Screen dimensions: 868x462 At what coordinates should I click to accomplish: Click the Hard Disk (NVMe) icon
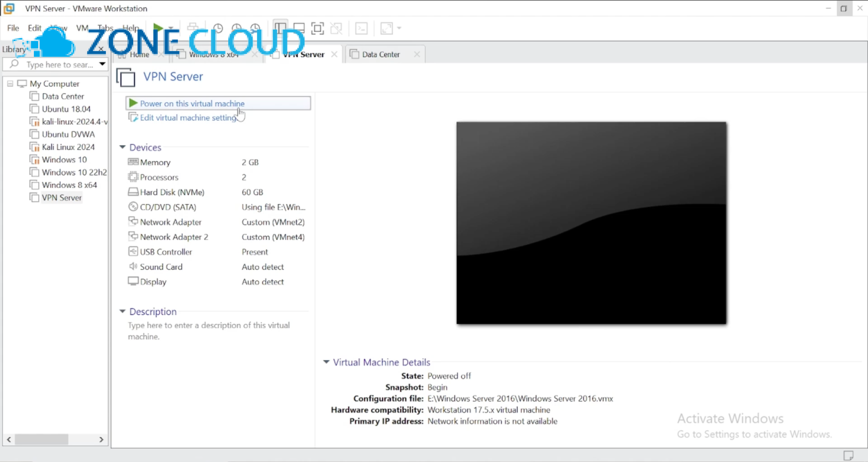tap(133, 192)
